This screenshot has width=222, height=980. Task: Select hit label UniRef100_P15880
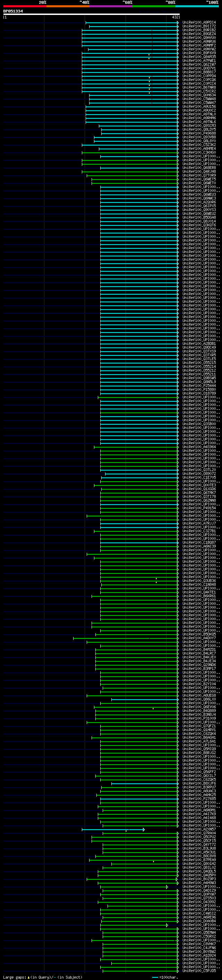(x=199, y=390)
